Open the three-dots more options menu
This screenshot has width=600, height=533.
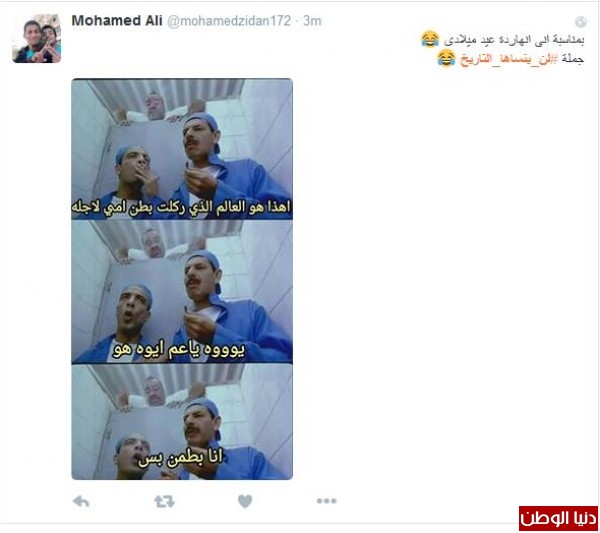tap(326, 501)
